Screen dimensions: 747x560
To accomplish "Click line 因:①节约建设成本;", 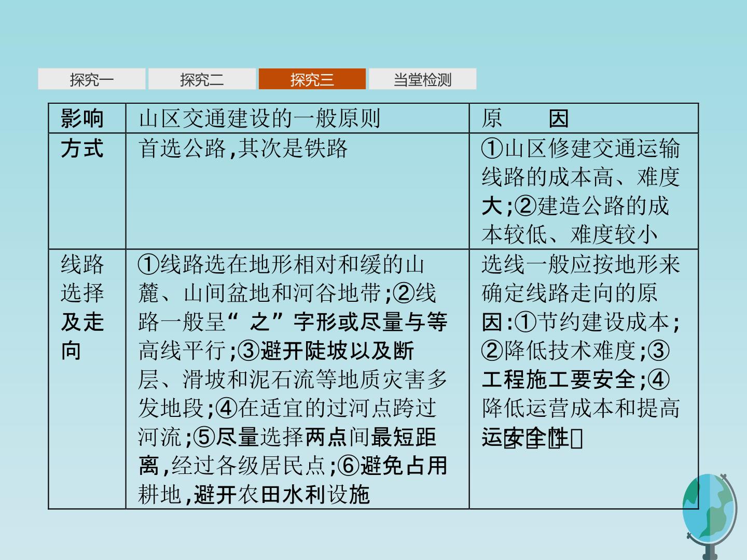I will pyautogui.click(x=580, y=322).
